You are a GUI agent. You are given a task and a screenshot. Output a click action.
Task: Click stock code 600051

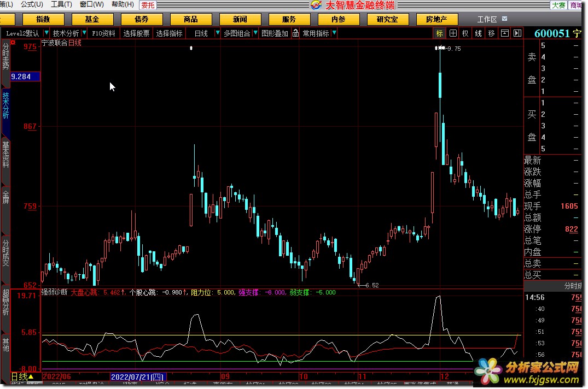pyautogui.click(x=552, y=33)
